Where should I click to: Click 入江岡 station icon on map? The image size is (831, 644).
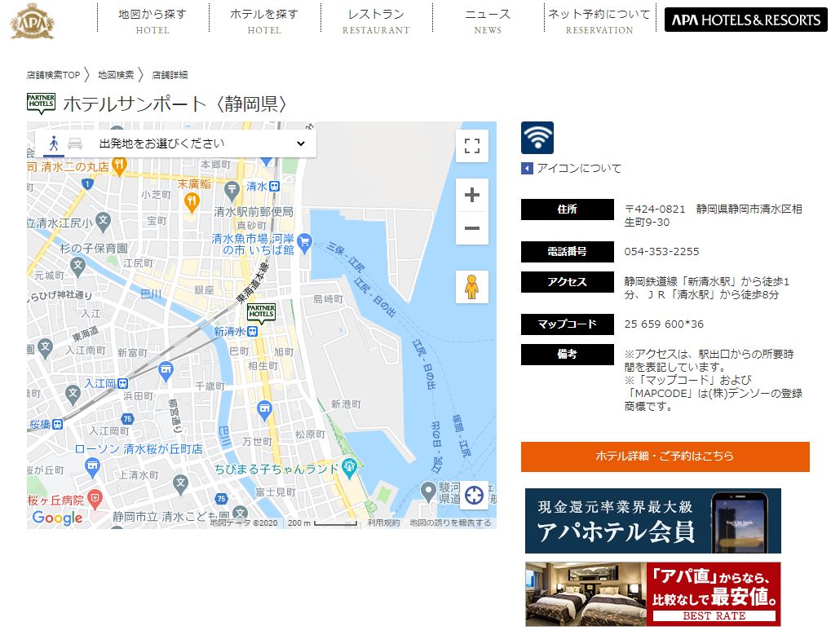122,383
